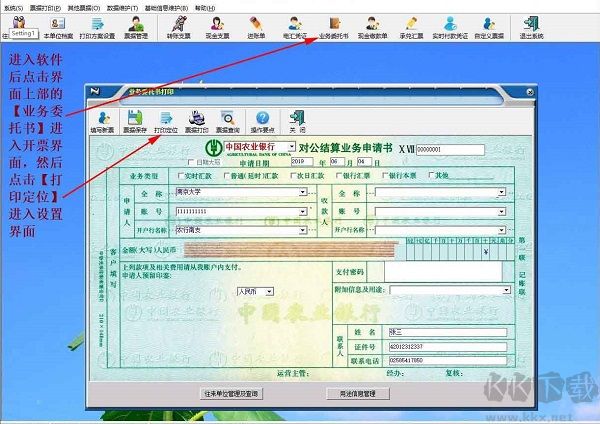The height and width of the screenshot is (424, 600).
Task: Click year field showing 2019
Action: 302,161
